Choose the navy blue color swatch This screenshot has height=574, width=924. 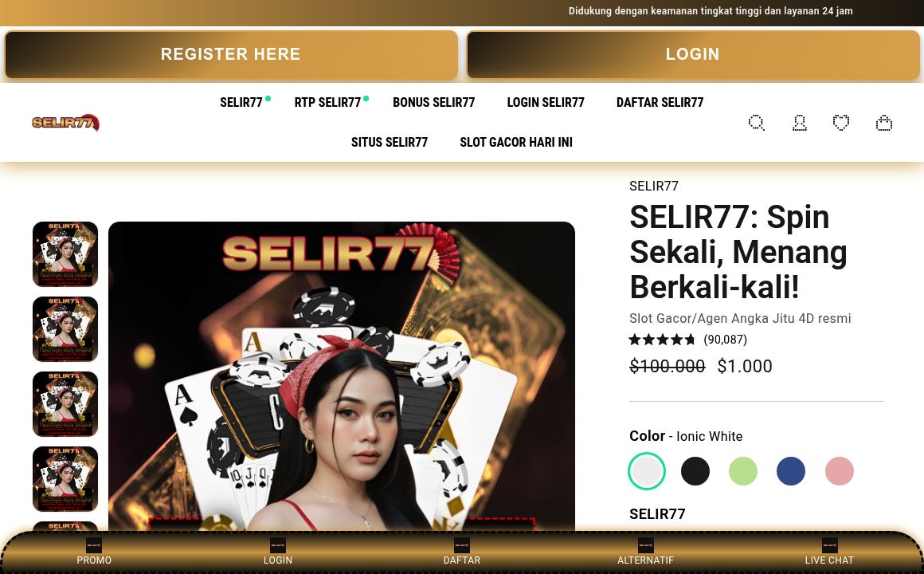[791, 471]
